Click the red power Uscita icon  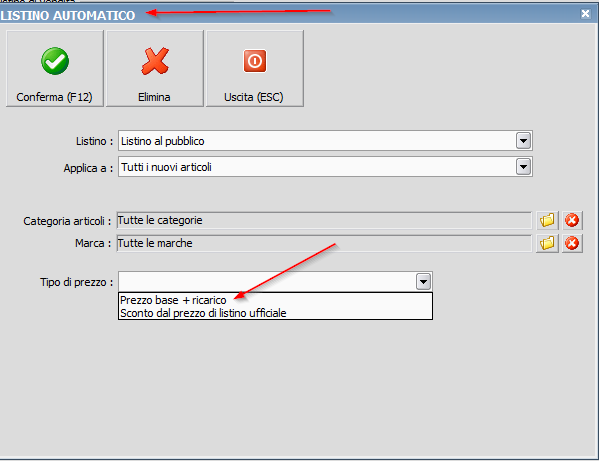[x=255, y=61]
